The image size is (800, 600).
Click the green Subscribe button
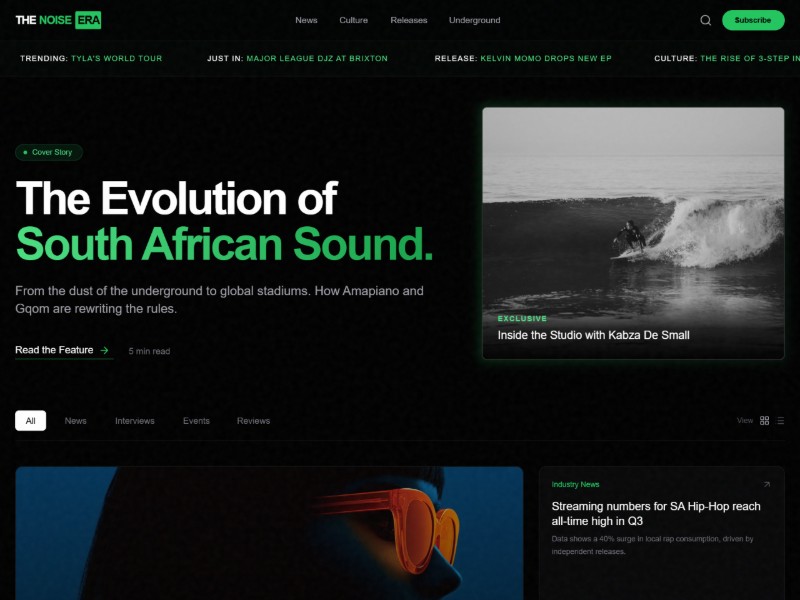(x=753, y=20)
